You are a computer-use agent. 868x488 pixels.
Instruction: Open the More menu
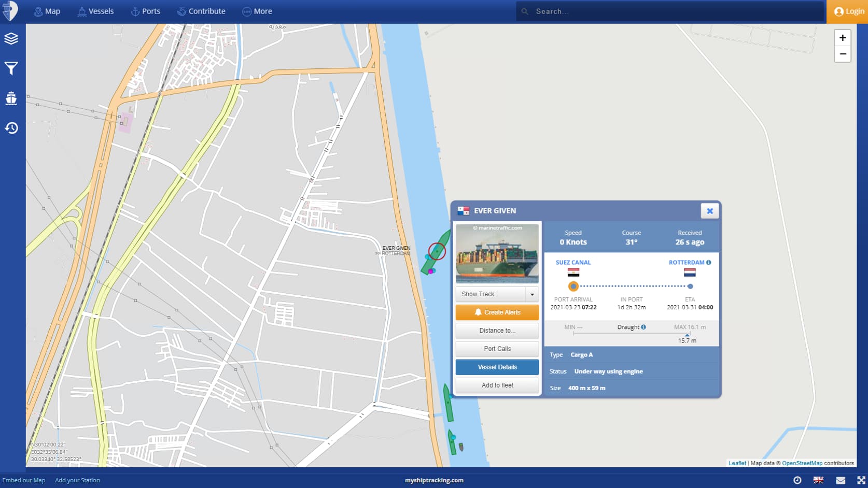tap(257, 11)
